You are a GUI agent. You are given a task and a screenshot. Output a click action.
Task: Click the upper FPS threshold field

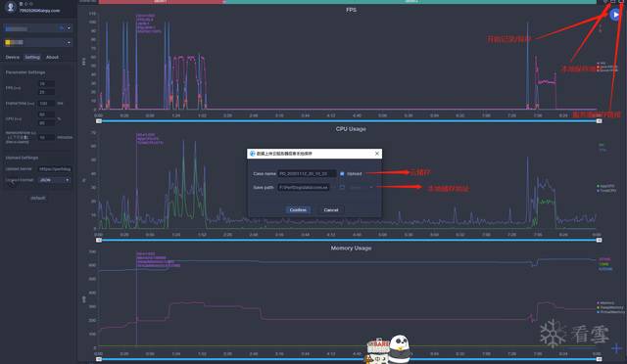click(x=46, y=84)
